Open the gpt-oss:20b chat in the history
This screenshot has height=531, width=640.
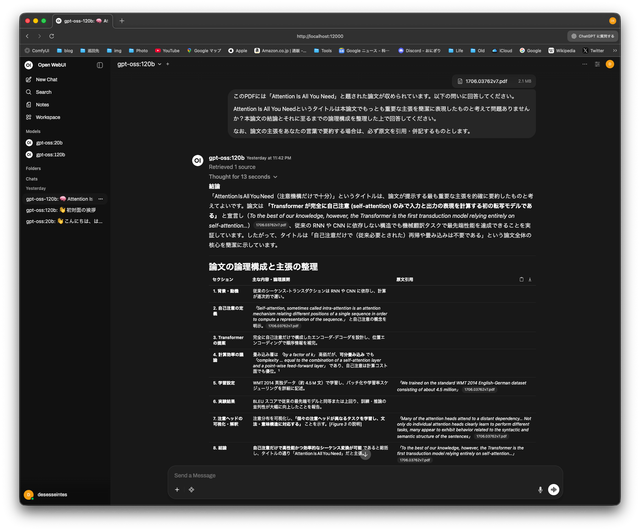coord(64,221)
